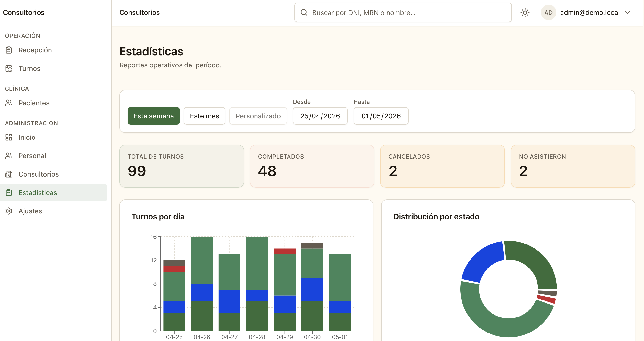Click the Completados card showing 48
This screenshot has height=341, width=644.
tap(312, 166)
